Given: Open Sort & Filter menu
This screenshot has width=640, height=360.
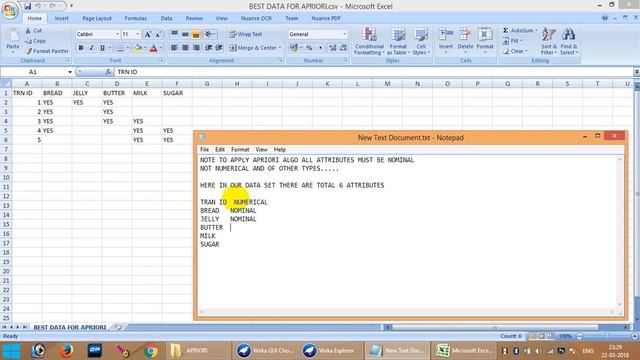Looking at the screenshot, I should [549, 41].
